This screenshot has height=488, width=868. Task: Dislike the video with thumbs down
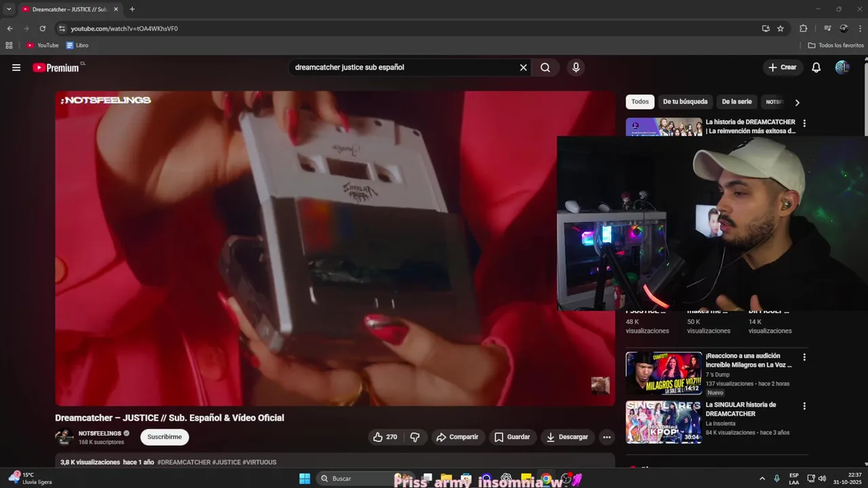[415, 437]
